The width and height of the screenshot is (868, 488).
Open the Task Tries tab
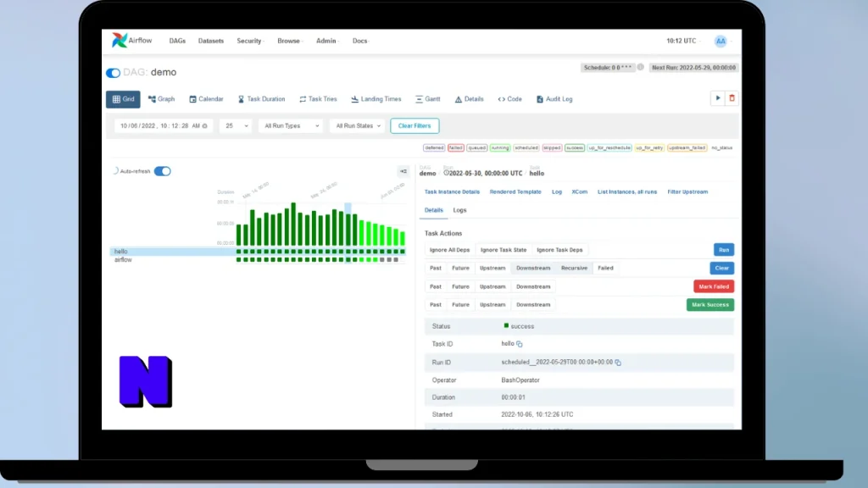click(x=319, y=99)
